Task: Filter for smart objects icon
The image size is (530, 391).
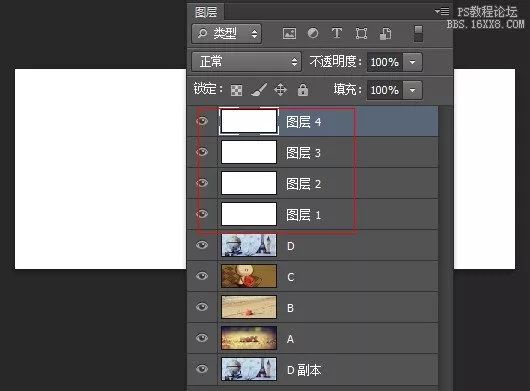Action: 385,33
